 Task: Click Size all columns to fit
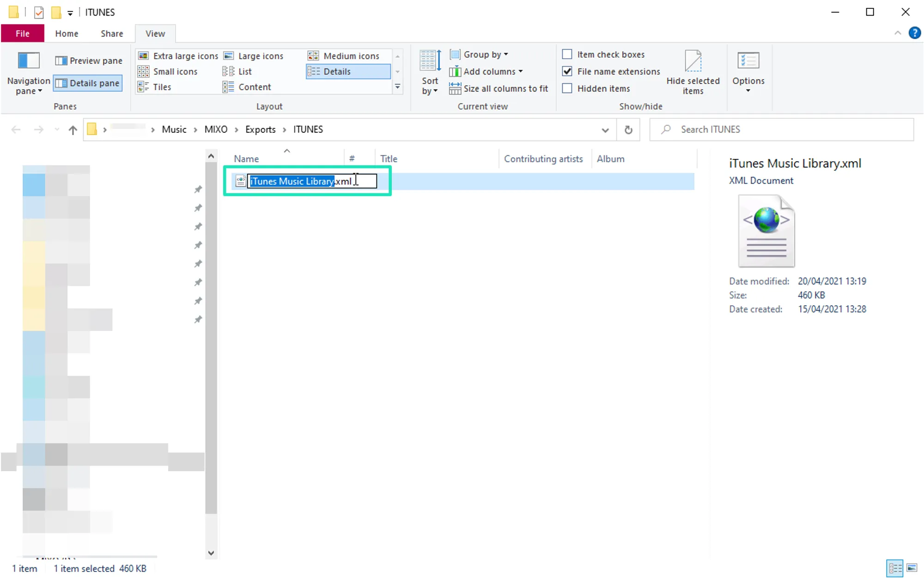pyautogui.click(x=499, y=88)
